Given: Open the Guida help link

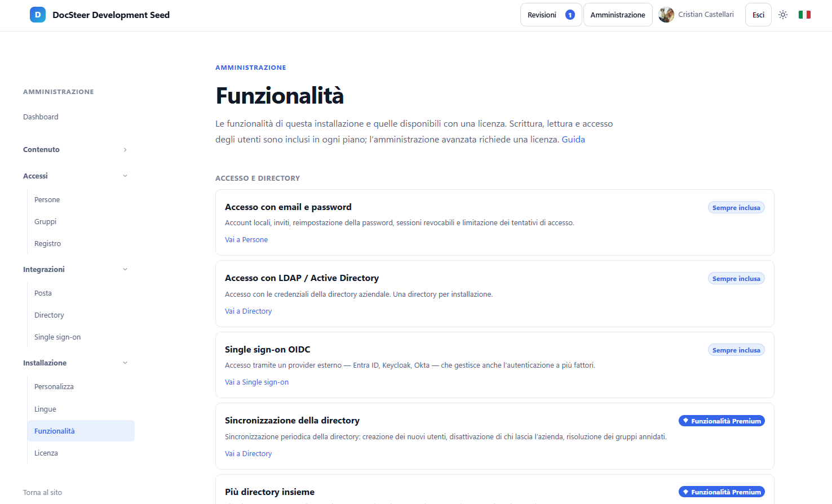Looking at the screenshot, I should 573,140.
